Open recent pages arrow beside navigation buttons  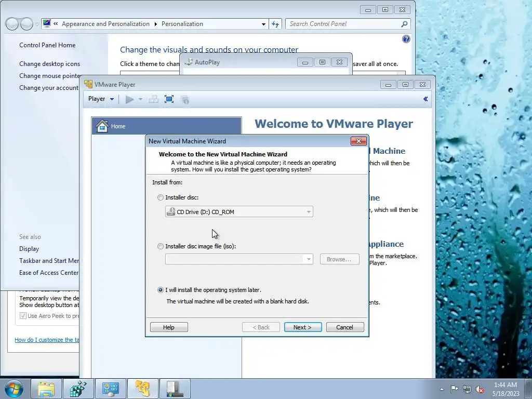37,24
